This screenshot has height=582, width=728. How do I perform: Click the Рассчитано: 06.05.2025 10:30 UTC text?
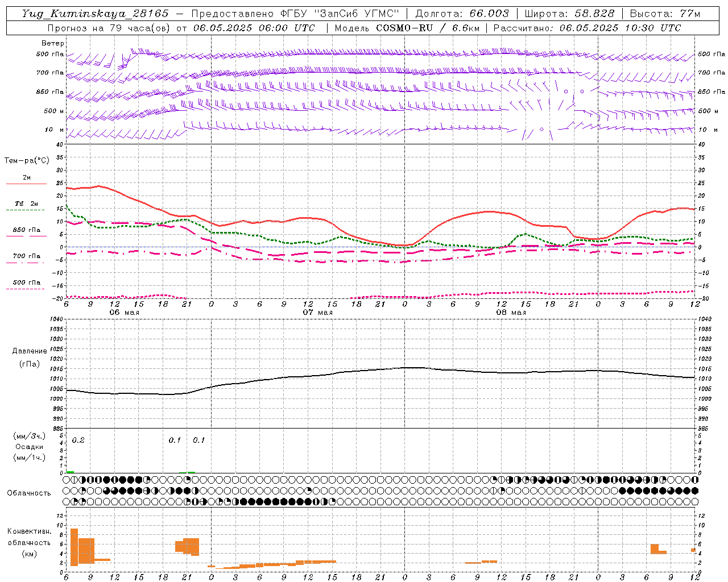587,28
